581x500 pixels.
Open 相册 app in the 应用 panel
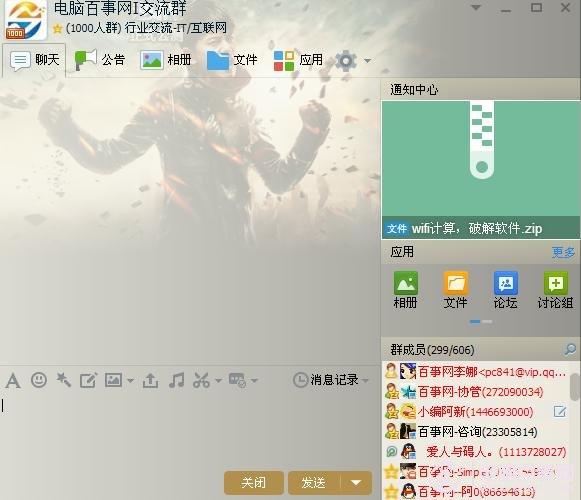[405, 290]
